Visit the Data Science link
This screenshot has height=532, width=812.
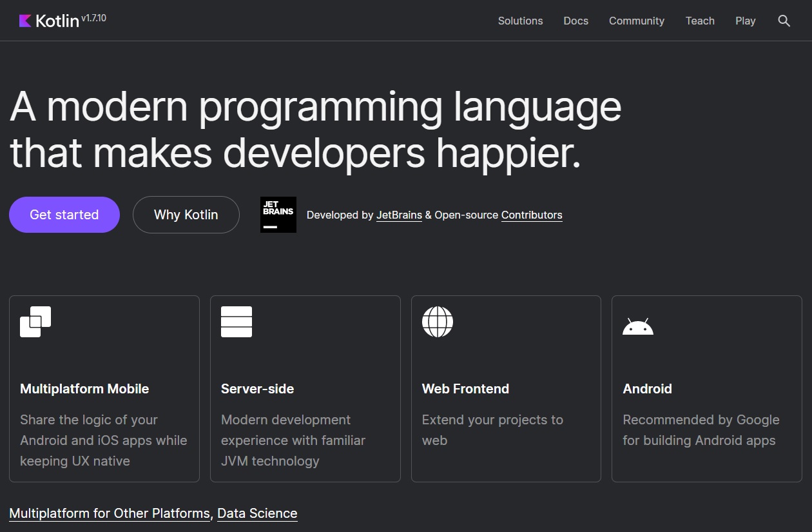(257, 513)
